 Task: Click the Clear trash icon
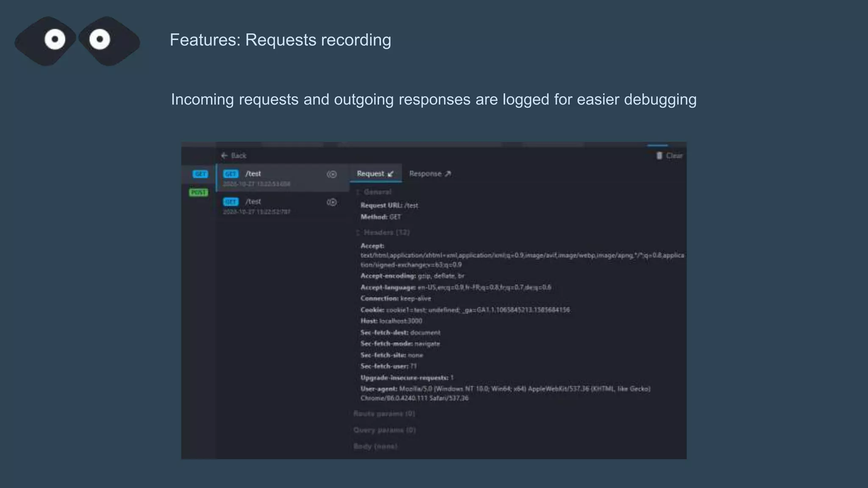(659, 155)
